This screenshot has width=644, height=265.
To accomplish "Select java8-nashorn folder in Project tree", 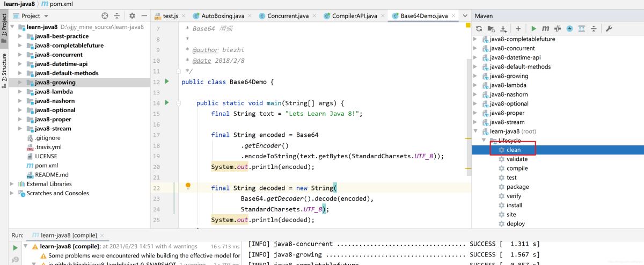I will tap(54, 100).
